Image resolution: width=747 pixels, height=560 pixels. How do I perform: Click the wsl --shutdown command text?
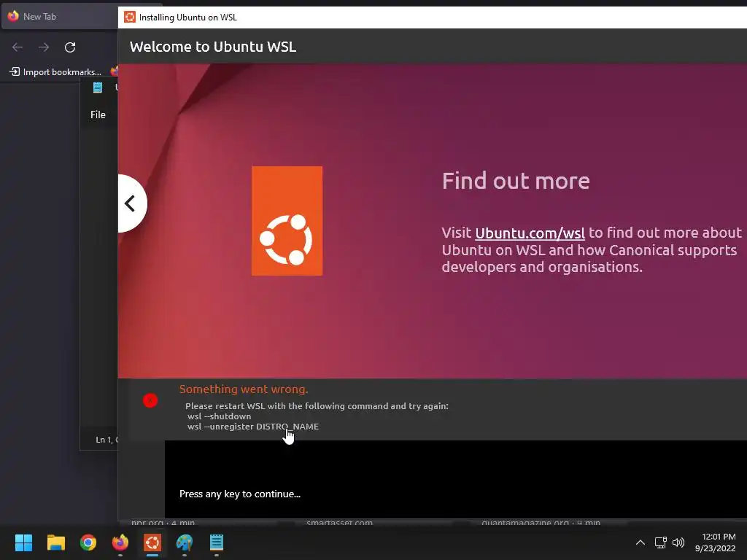click(x=219, y=416)
